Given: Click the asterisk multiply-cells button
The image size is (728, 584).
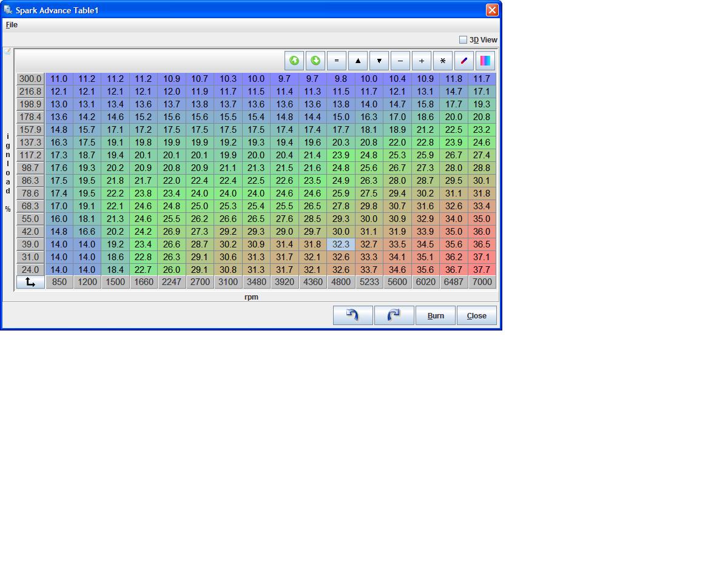Looking at the screenshot, I should tap(443, 61).
